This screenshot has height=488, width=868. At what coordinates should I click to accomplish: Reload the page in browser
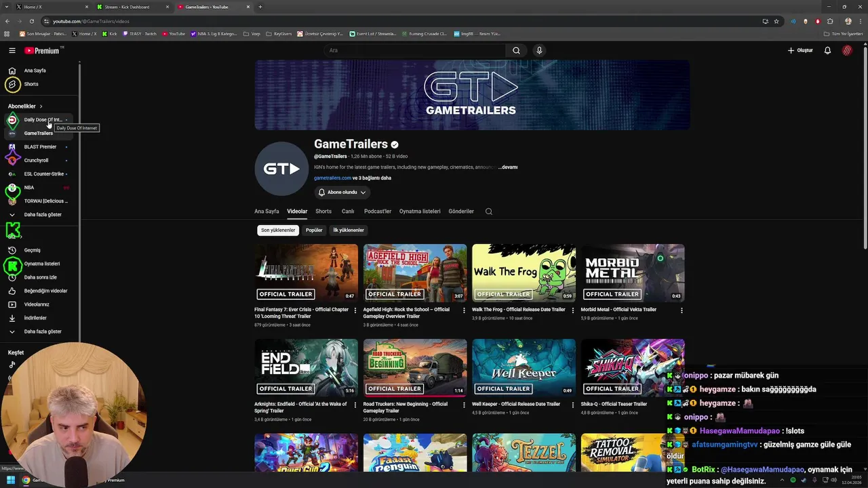pyautogui.click(x=31, y=21)
